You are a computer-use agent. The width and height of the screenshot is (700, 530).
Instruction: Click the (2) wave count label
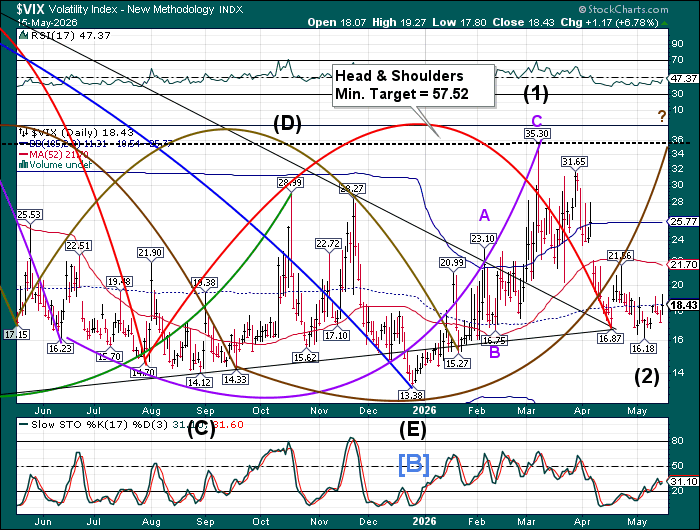[647, 376]
